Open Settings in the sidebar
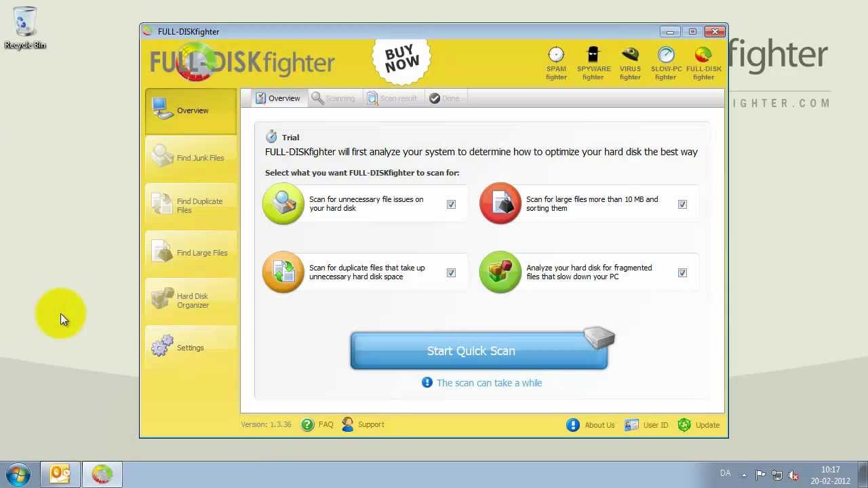868x488 pixels. pos(191,348)
